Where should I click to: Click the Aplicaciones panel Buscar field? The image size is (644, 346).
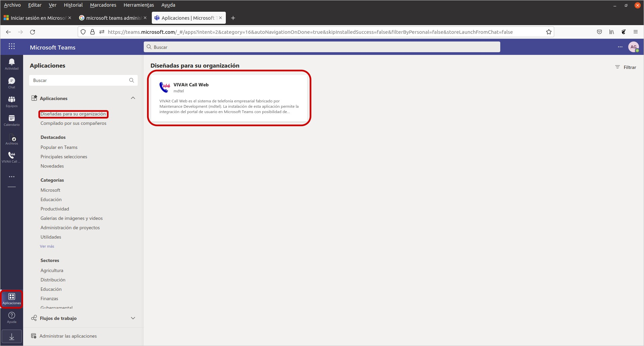click(x=83, y=80)
